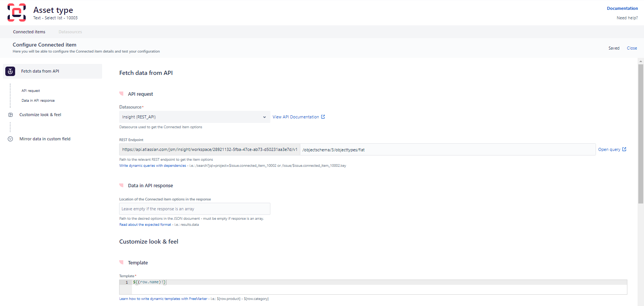Focus the response location input field
Screen dimensions: 644x306
pos(194,209)
